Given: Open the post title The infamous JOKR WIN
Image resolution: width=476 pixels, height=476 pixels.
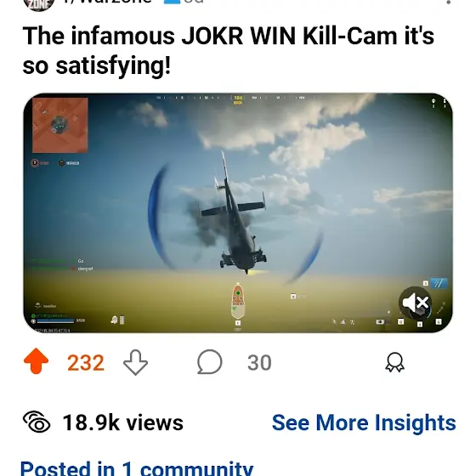Looking at the screenshot, I should (229, 50).
